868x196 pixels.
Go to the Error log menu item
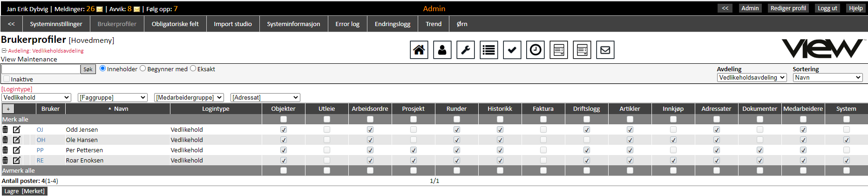[x=347, y=24]
